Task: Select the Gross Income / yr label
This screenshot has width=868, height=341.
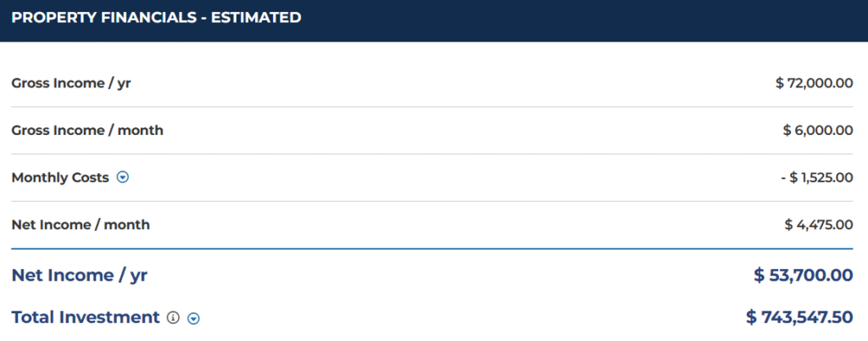Action: coord(71,84)
